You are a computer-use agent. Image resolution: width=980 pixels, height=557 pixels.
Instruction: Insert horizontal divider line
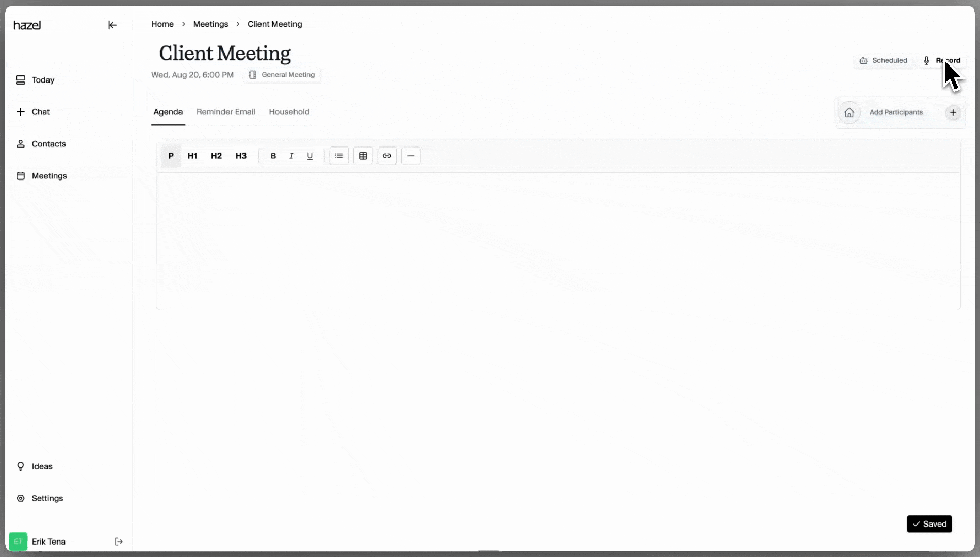point(411,156)
